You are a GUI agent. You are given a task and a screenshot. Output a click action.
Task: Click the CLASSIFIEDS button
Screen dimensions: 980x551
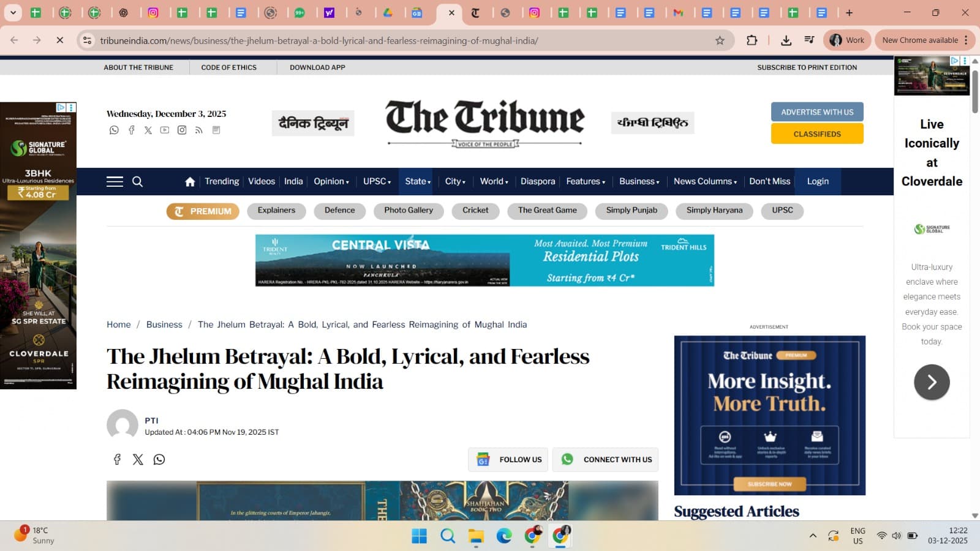coord(816,133)
